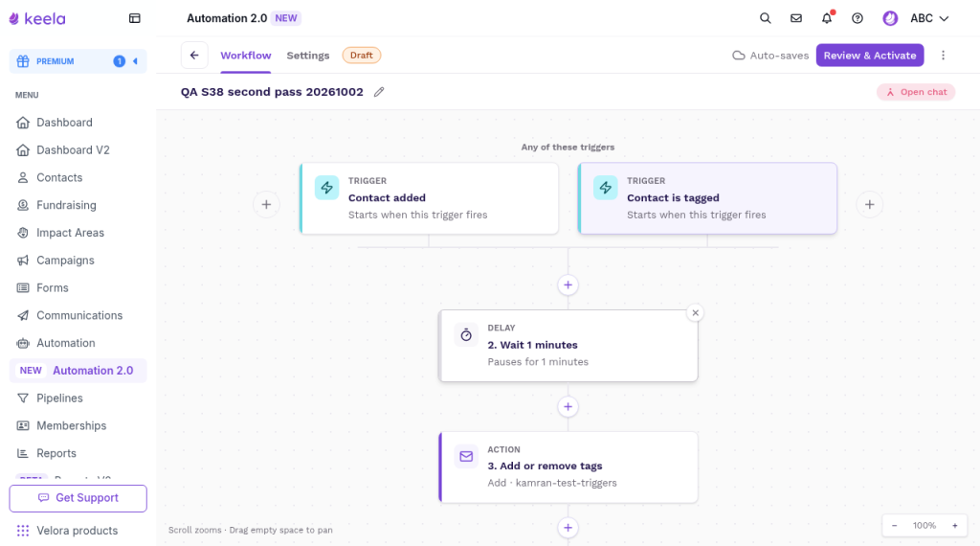Open the help question mark icon
This screenshot has height=546, width=980.
[x=857, y=18]
